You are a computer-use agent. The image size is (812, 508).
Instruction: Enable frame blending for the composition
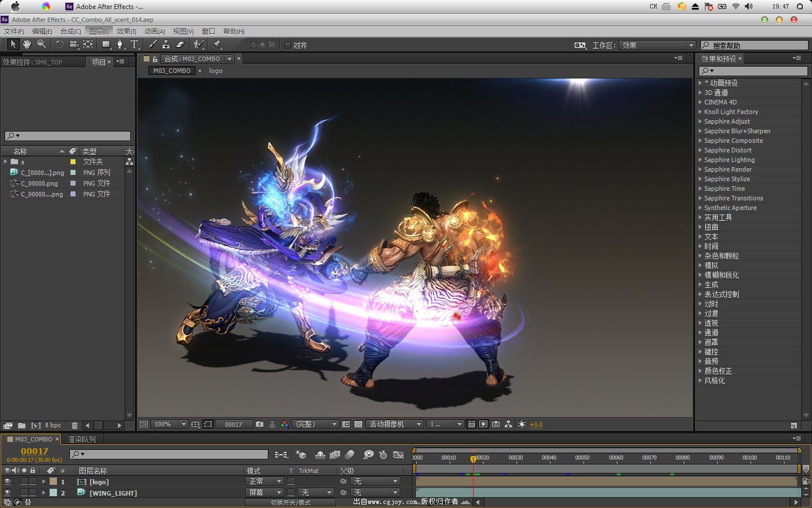(x=335, y=454)
